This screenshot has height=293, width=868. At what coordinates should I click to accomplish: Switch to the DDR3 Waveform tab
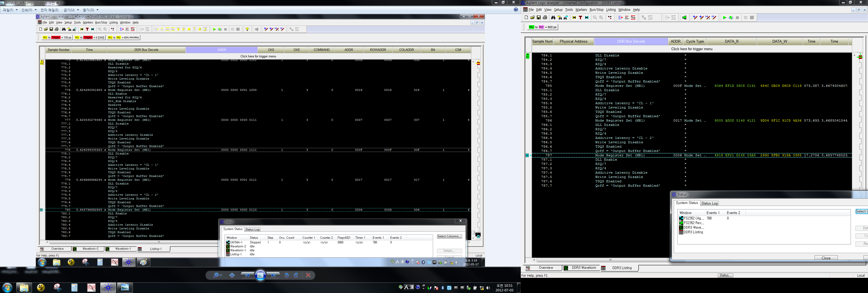584,268
